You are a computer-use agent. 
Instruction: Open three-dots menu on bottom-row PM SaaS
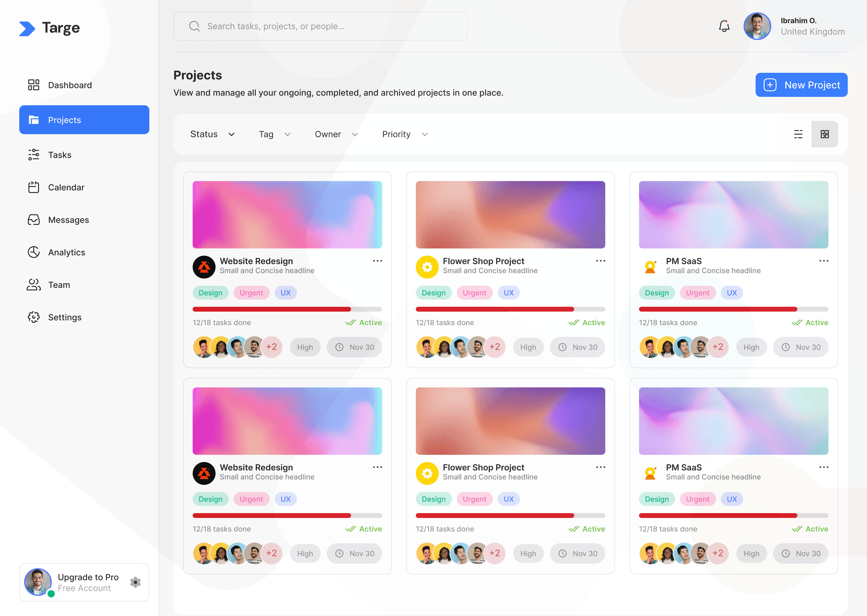coord(823,467)
